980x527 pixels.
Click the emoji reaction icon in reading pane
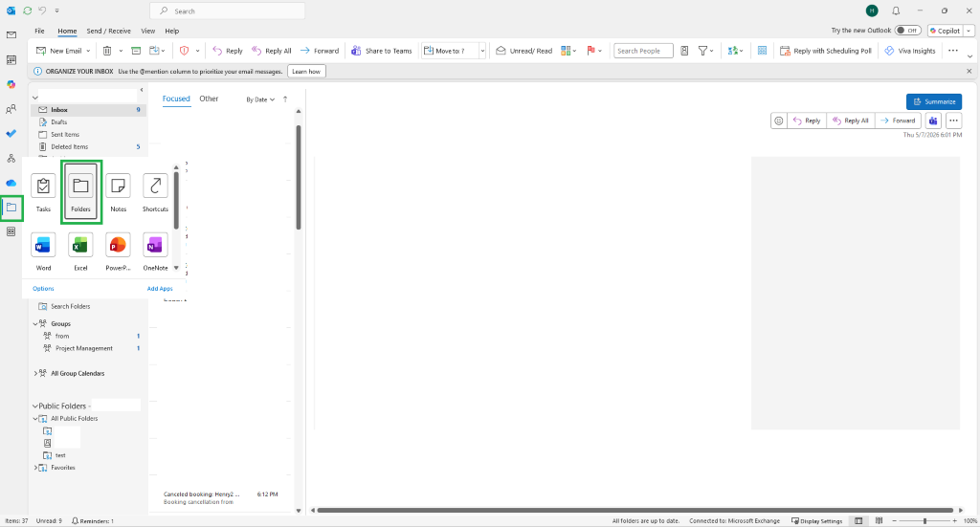point(779,121)
